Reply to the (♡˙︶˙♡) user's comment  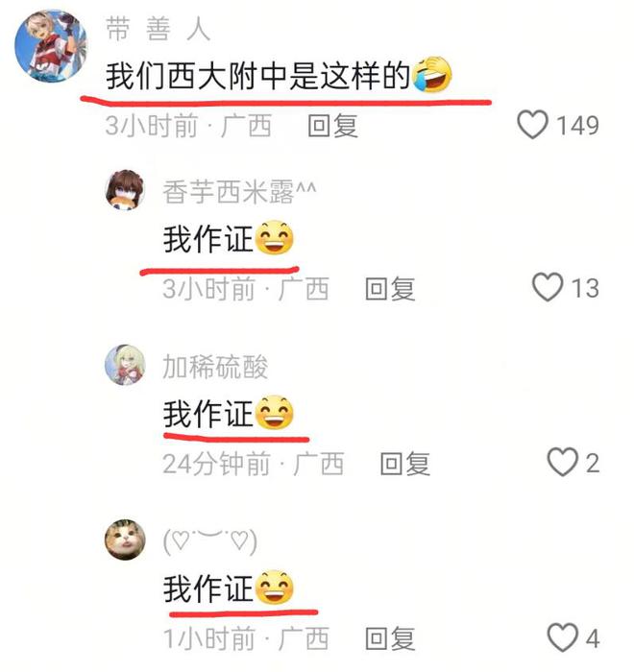(390, 638)
